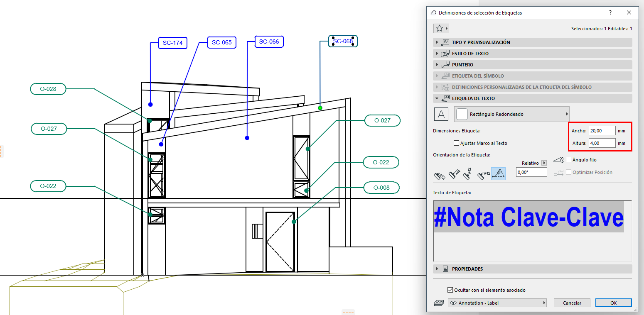Click the Texto de Etiqueta: label
The image size is (644, 315).
pos(452,193)
